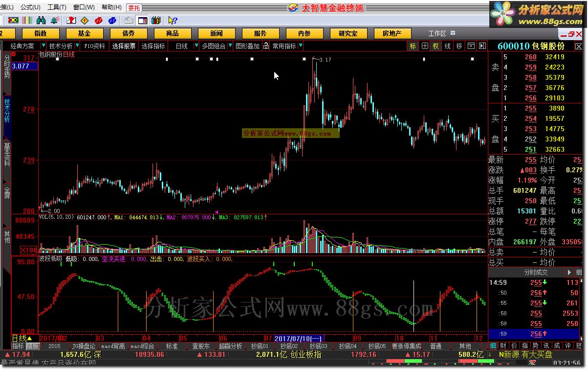Select the 抄底03 indicator tab
Image resolution: width=588 pixels, height=370 pixels.
pos(318,346)
